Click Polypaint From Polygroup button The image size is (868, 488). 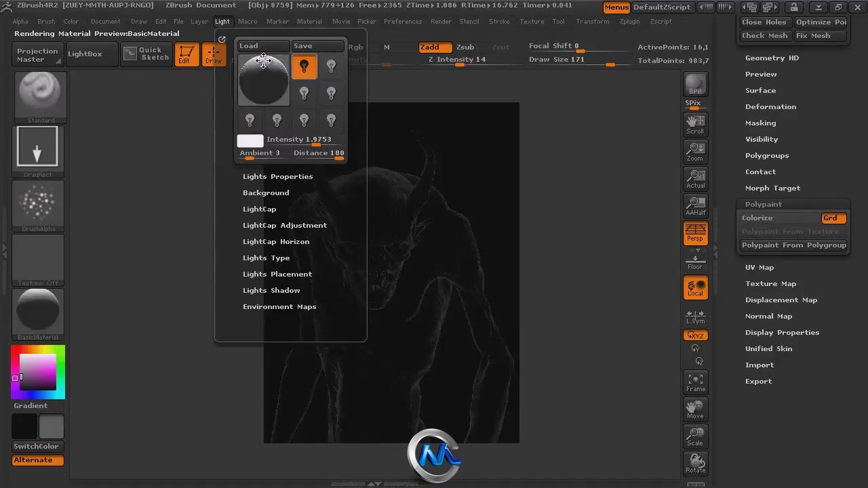794,245
